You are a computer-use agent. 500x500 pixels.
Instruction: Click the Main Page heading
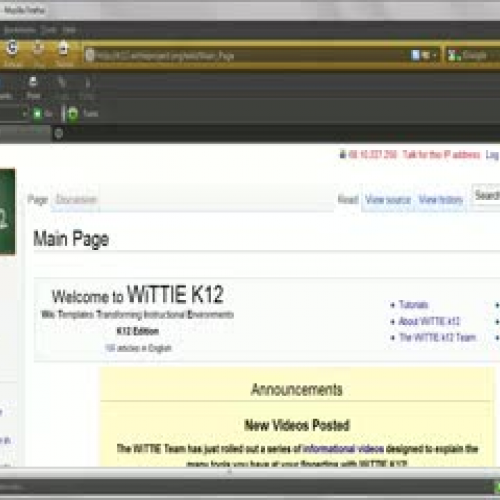pos(71,239)
